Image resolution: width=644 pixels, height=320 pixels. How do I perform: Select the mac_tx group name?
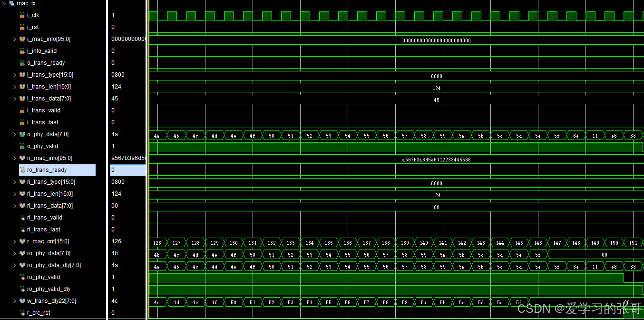coord(26,3)
